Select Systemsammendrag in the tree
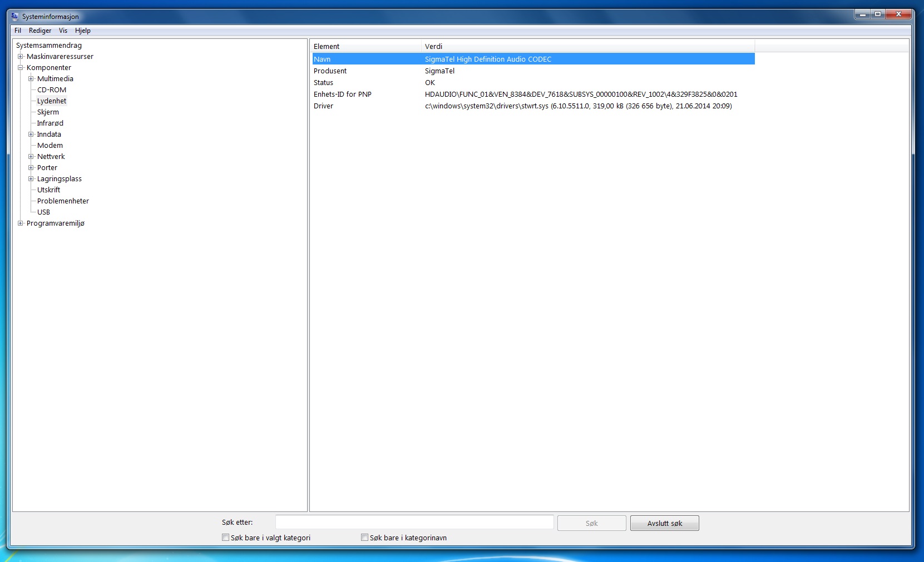 49,46
